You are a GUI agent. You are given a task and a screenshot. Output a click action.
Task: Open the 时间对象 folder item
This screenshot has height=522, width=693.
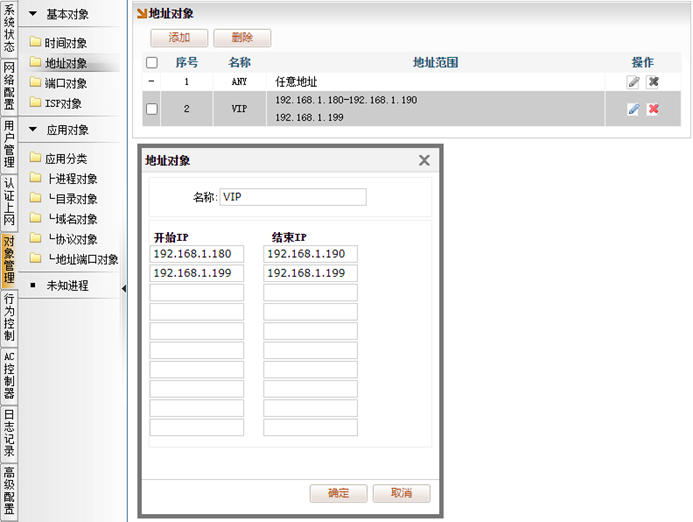point(65,43)
